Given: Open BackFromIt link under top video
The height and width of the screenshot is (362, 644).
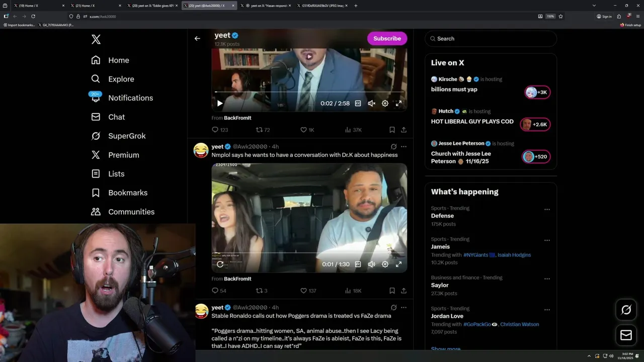Looking at the screenshot, I should pyautogui.click(x=237, y=118).
